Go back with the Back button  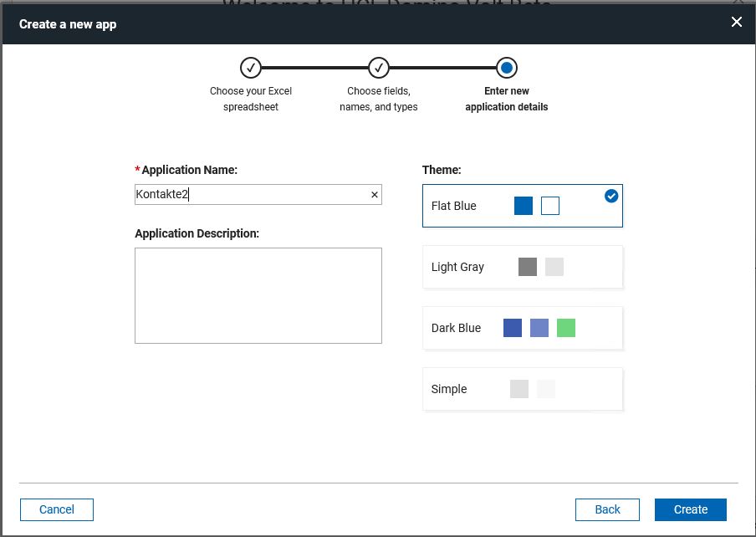[607, 509]
